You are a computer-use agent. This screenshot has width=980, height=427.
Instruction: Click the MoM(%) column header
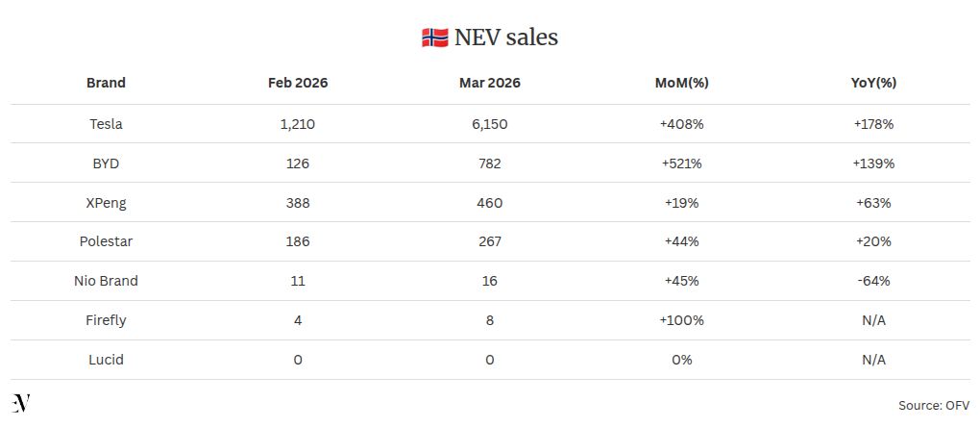click(682, 83)
